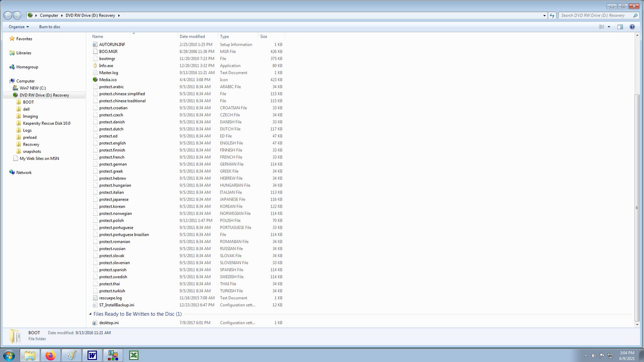Click the refresh icon beside the address bar
Image resolution: width=644 pixels, height=362 pixels.
[x=552, y=15]
